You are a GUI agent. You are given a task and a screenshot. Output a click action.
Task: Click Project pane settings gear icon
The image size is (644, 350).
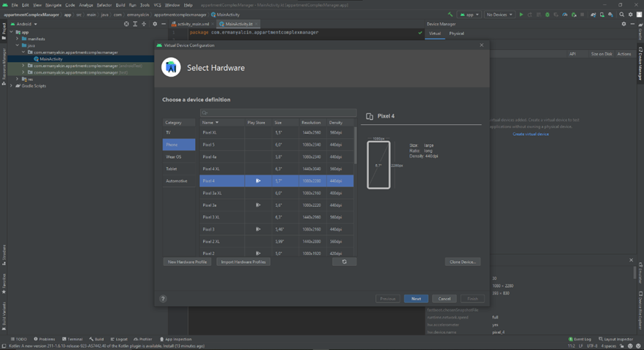point(154,24)
